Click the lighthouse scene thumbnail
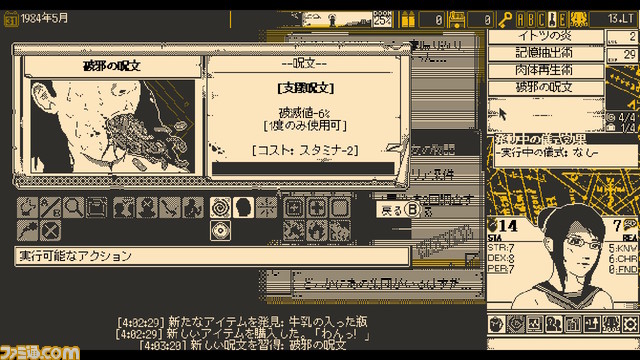 [x=337, y=19]
